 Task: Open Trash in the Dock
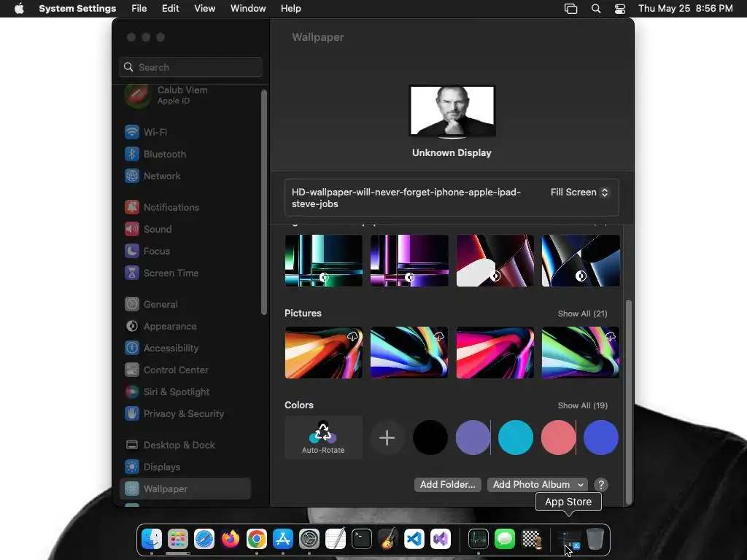(x=595, y=539)
